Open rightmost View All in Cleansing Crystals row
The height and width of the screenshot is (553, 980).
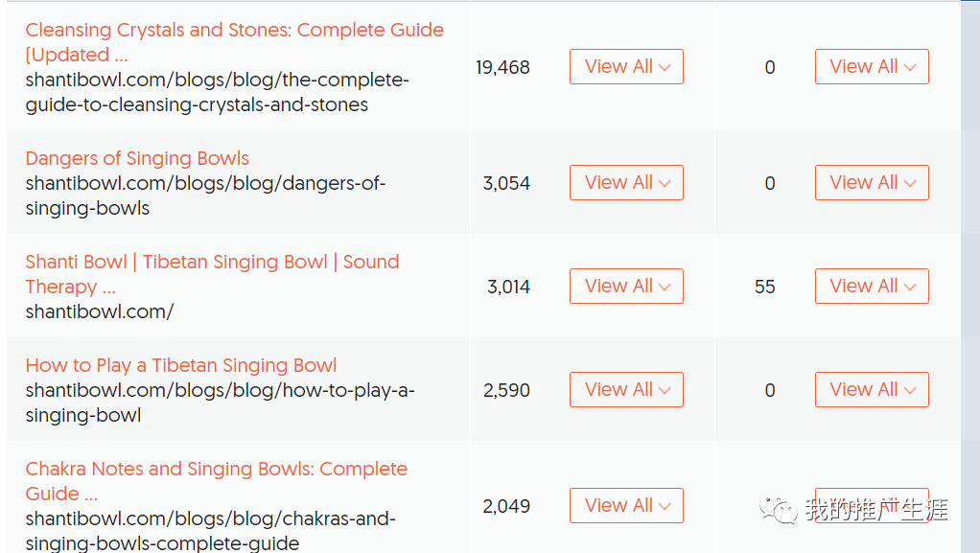tap(872, 67)
